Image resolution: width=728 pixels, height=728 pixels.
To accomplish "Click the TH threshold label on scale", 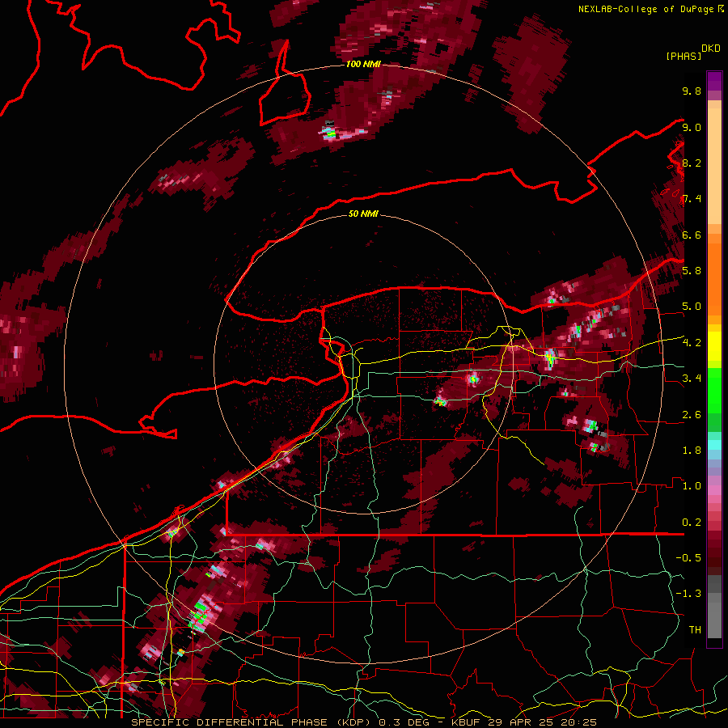I will pos(695,630).
